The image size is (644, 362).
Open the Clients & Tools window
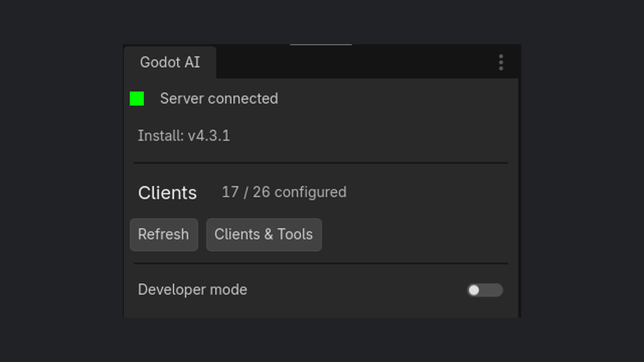pyautogui.click(x=264, y=234)
